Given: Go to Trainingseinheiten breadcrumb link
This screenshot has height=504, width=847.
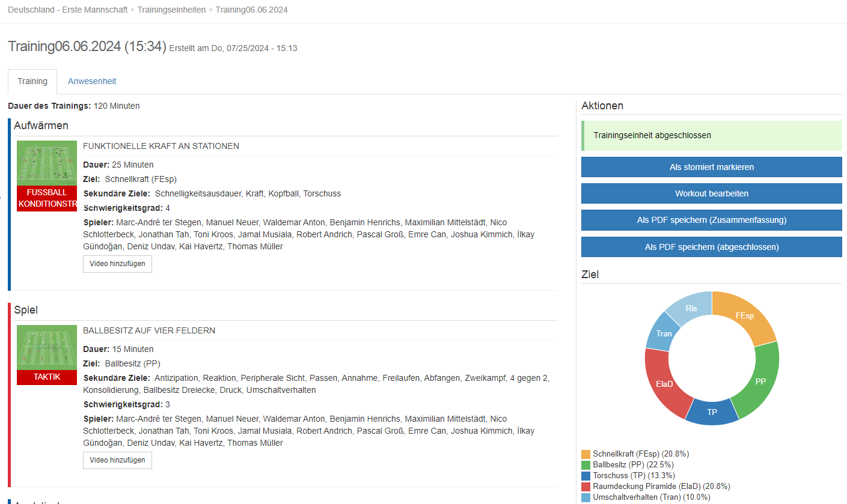Looking at the screenshot, I should click(x=171, y=10).
